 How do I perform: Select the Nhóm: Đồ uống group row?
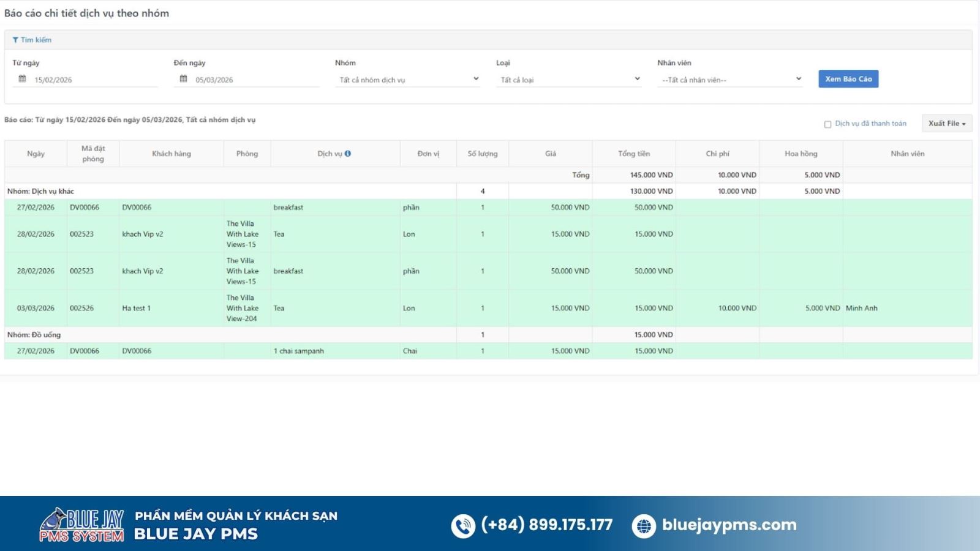point(34,335)
